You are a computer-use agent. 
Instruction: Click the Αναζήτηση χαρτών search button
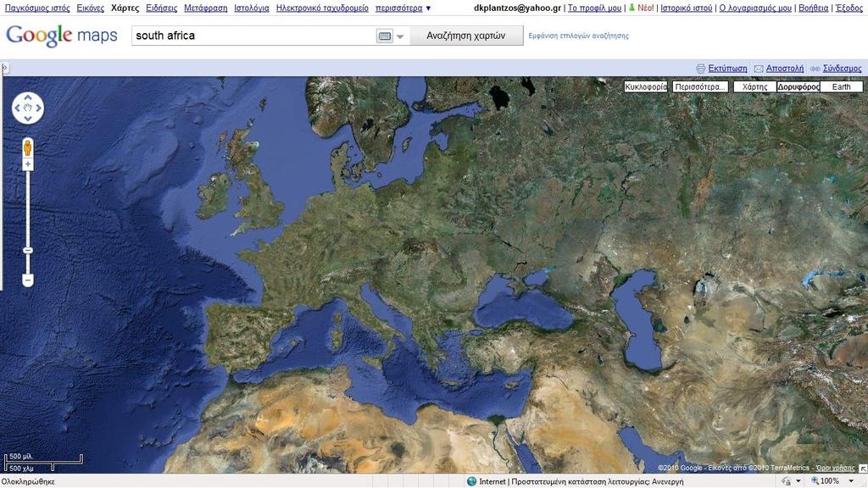[466, 36]
